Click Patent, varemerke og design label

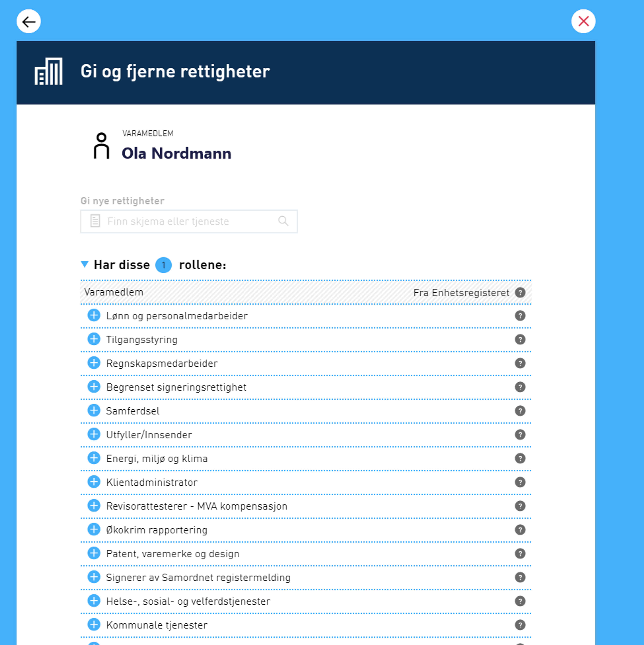173,554
